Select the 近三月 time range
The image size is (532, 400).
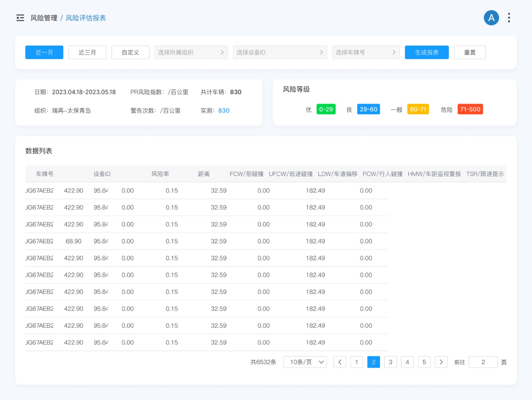[87, 52]
